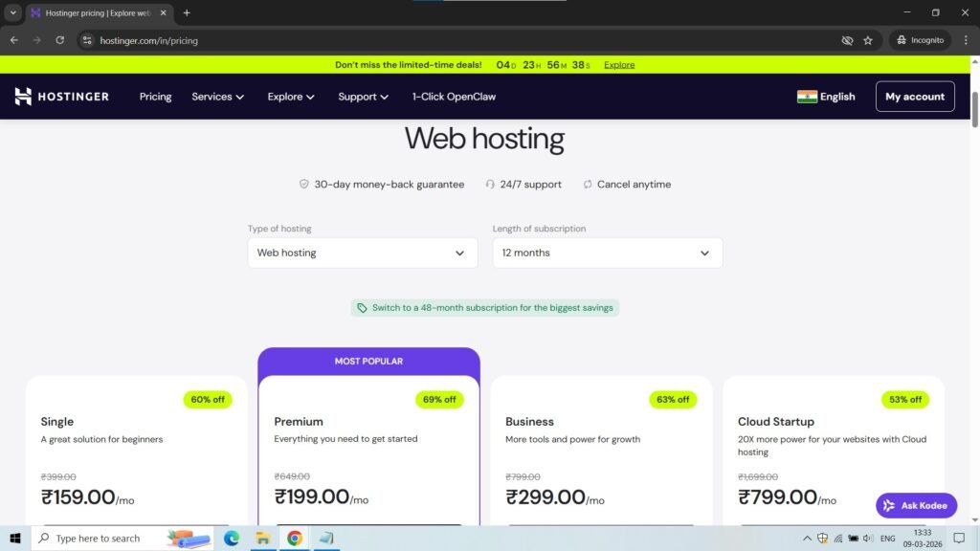Expand the Support menu
Viewport: 980px width, 551px height.
363,97
